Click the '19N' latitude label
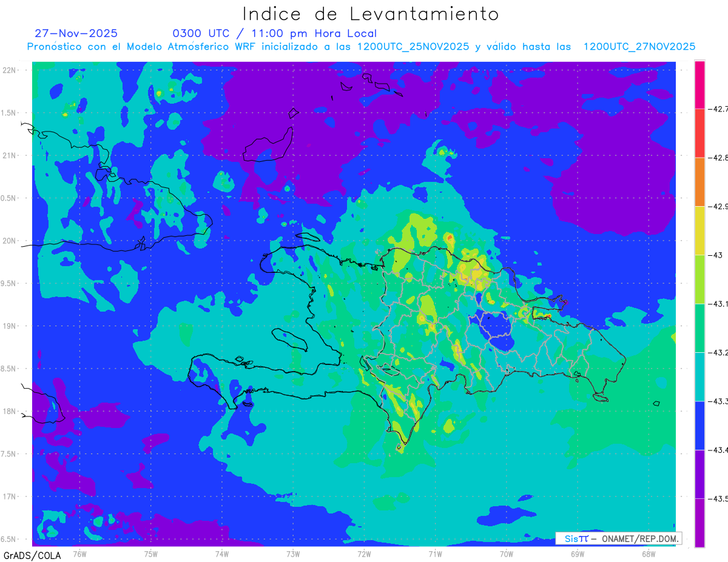This screenshot has width=728, height=562. tap(10, 326)
